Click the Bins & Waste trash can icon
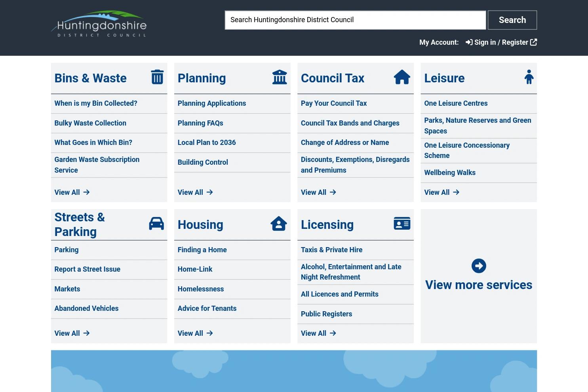Image resolution: width=588 pixels, height=392 pixels. pyautogui.click(x=157, y=77)
